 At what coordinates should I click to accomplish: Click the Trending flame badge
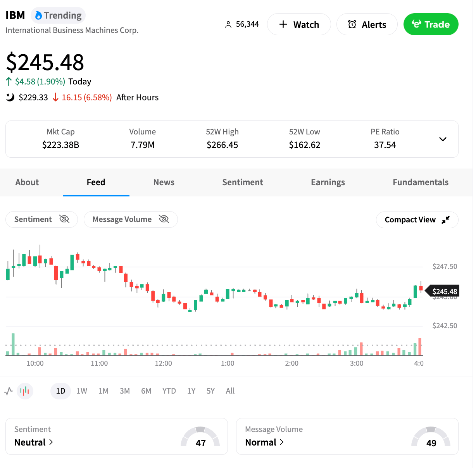58,15
